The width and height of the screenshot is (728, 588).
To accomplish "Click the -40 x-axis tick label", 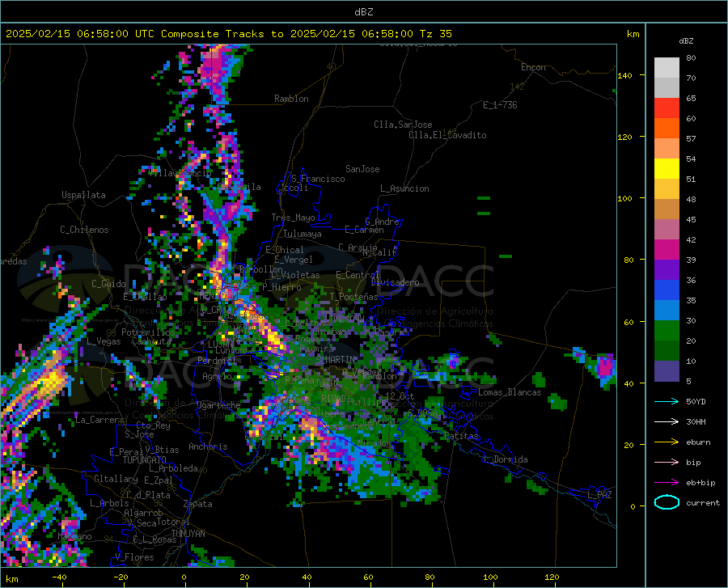I will click(59, 577).
